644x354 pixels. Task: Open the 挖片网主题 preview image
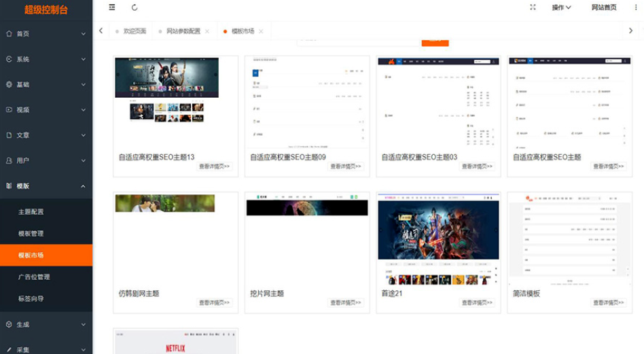[307, 205]
